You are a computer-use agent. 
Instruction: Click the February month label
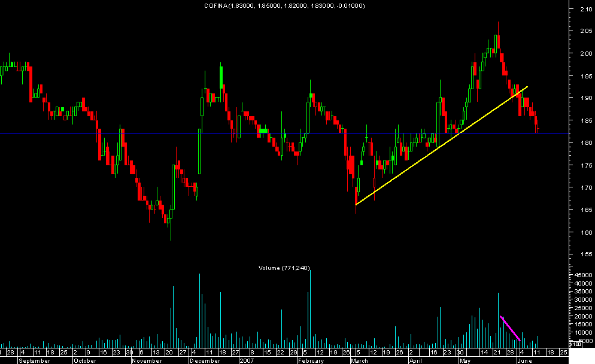311,360
